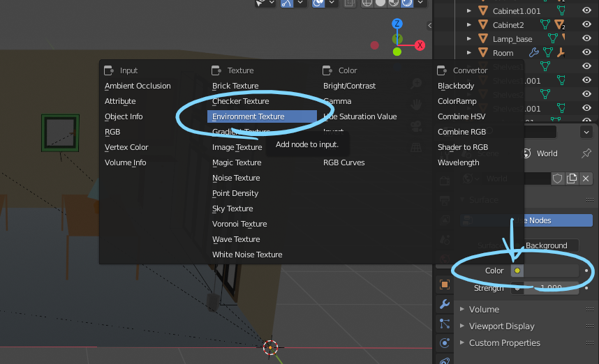599x364 pixels.
Task: Click Cabinet2 green mesh data icon
Action: click(545, 25)
